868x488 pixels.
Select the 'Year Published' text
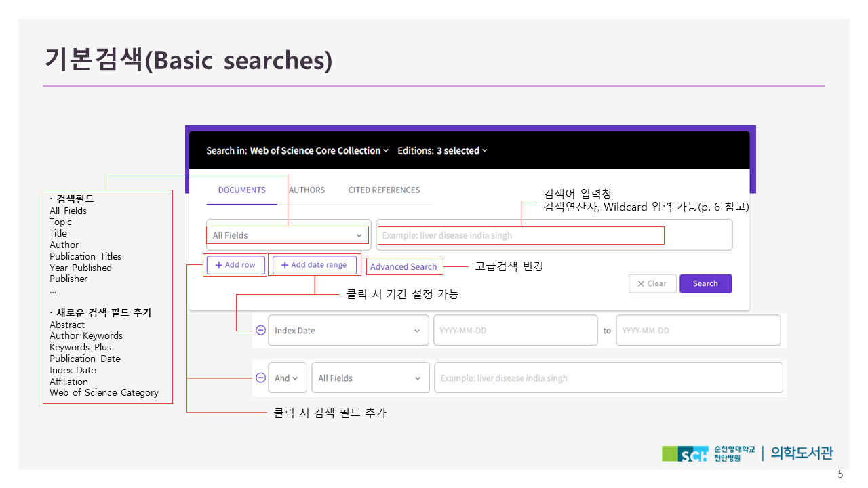click(81, 268)
